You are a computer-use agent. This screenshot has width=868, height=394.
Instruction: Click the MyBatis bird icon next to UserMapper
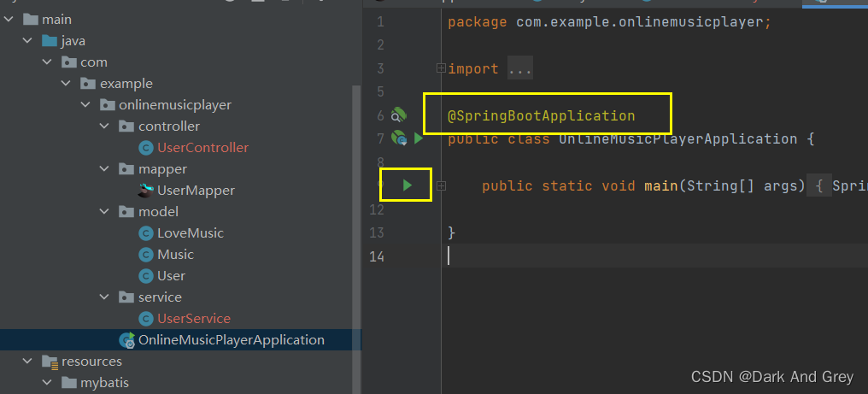coord(145,191)
